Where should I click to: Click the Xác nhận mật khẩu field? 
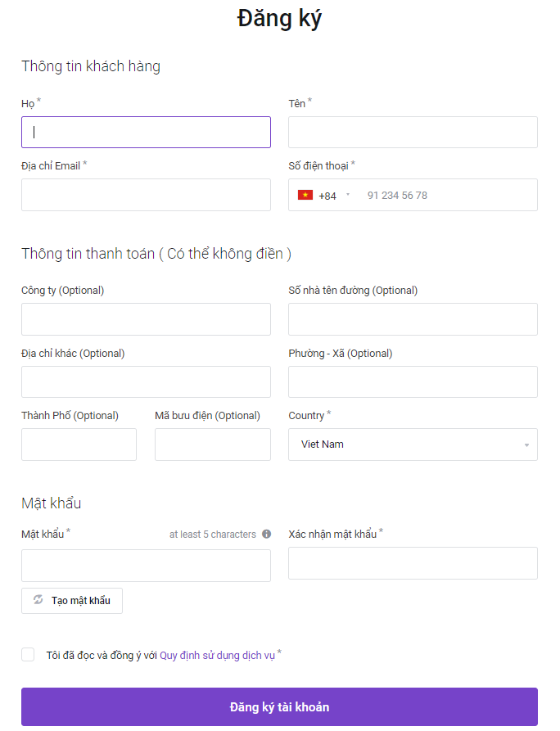[413, 563]
